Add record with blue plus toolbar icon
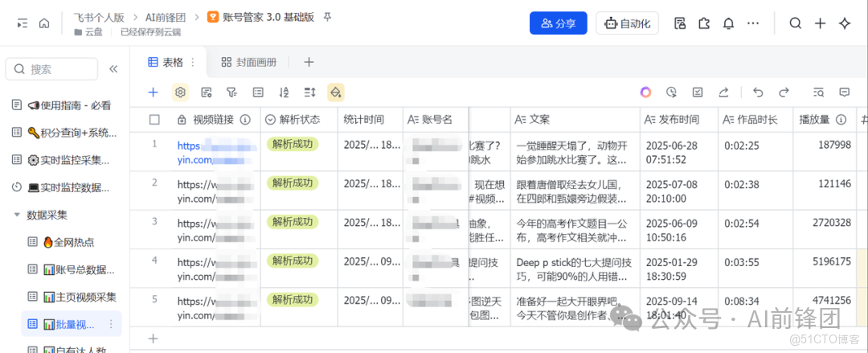Image resolution: width=868 pixels, height=353 pixels. click(154, 92)
